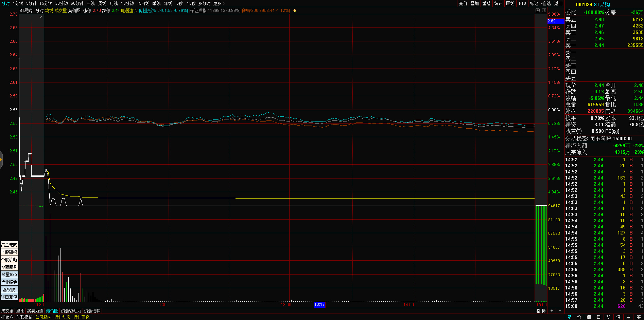Click the 重播 replay button

click(486, 3)
